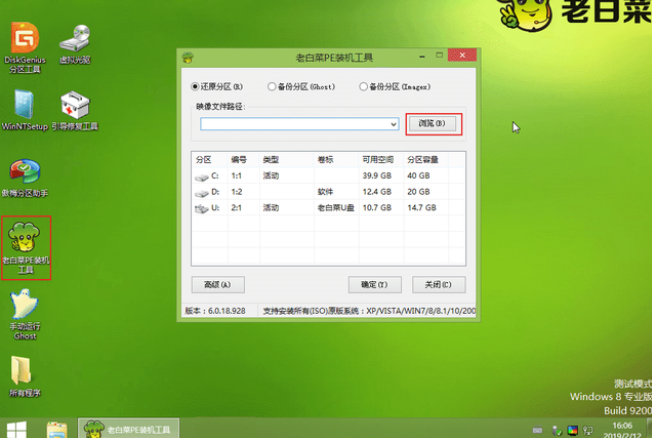Click the 确定 (Y) button
Image resolution: width=654 pixels, height=438 pixels.
tap(375, 284)
